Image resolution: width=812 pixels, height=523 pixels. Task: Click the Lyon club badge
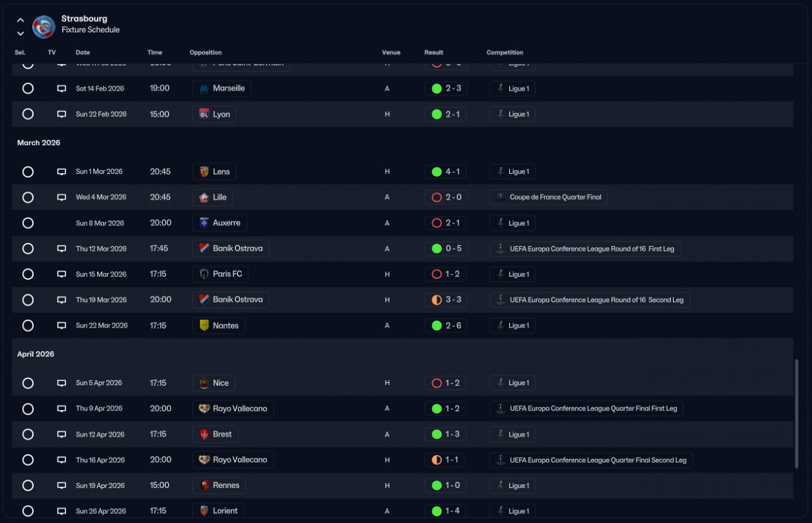[204, 114]
